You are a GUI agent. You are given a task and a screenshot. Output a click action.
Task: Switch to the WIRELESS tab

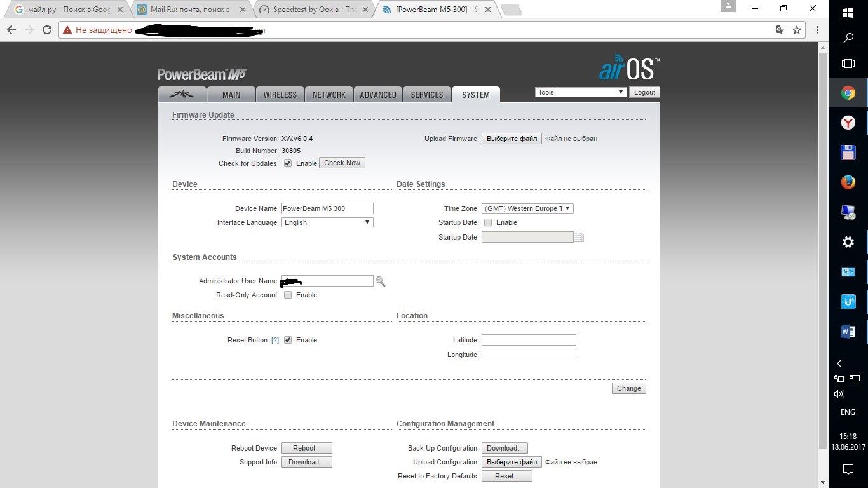pyautogui.click(x=280, y=95)
